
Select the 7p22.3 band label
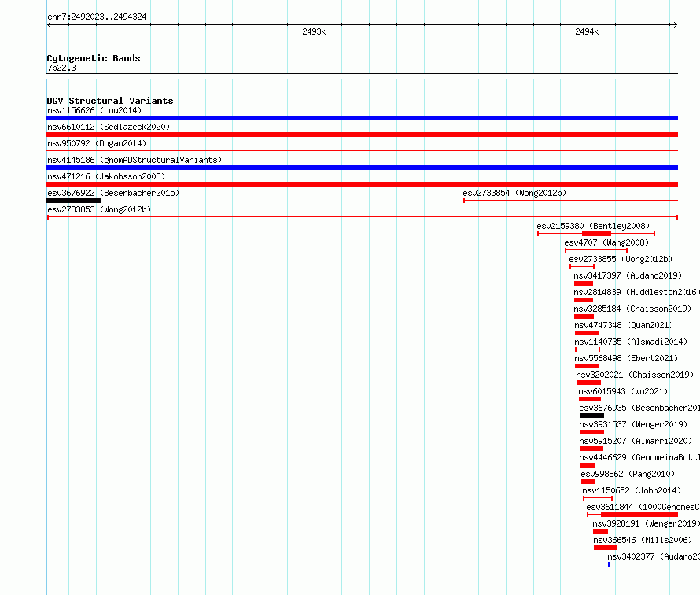61,68
